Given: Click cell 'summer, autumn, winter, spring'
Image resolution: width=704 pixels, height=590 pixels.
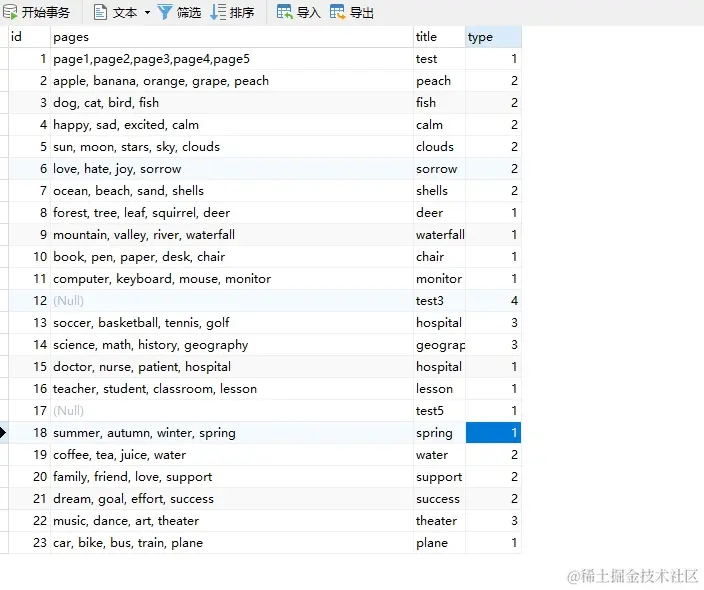Looking at the screenshot, I should [232, 433].
